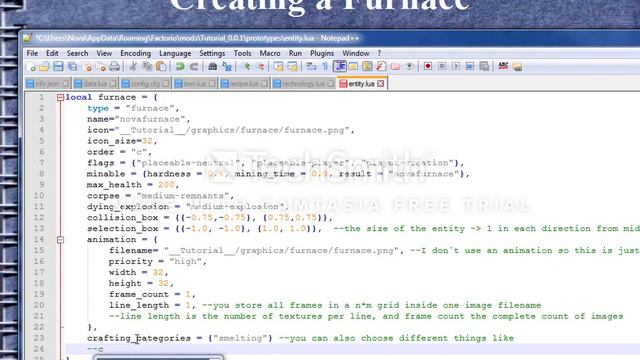Click the 'frame_count' text on line 19
Viewport: 640px width, 360px height.
coord(139,294)
